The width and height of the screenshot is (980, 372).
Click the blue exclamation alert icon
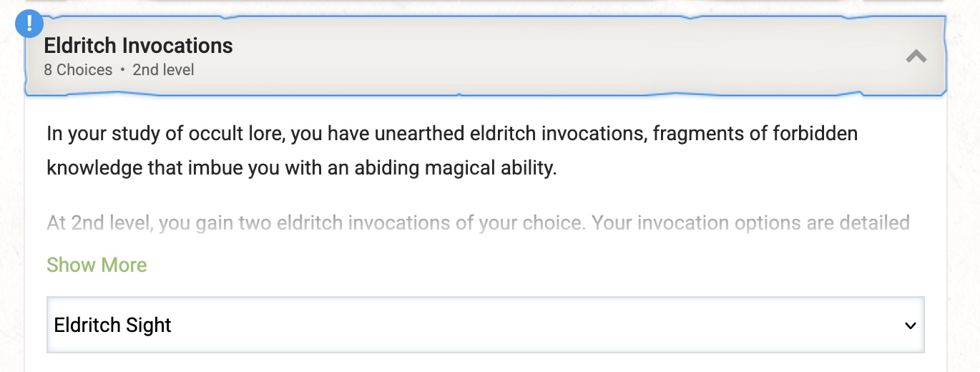click(29, 24)
